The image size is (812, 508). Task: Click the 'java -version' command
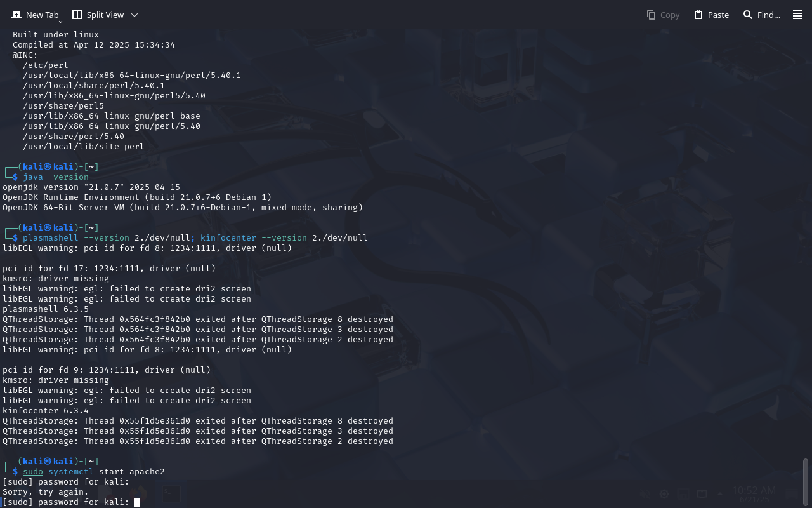[56, 177]
